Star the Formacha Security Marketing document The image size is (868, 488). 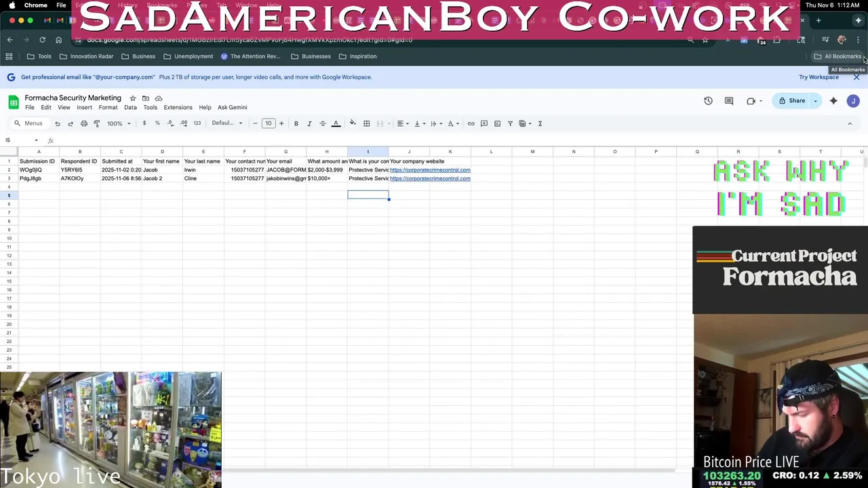133,98
